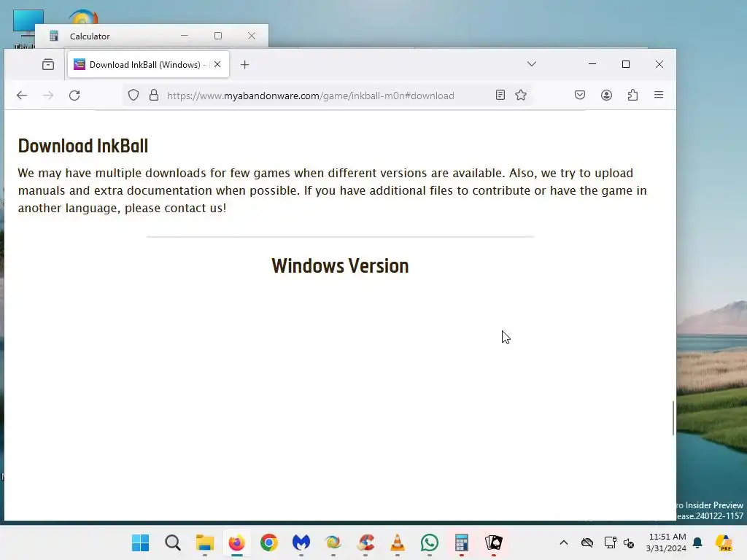Open the network status tray icon

610,542
